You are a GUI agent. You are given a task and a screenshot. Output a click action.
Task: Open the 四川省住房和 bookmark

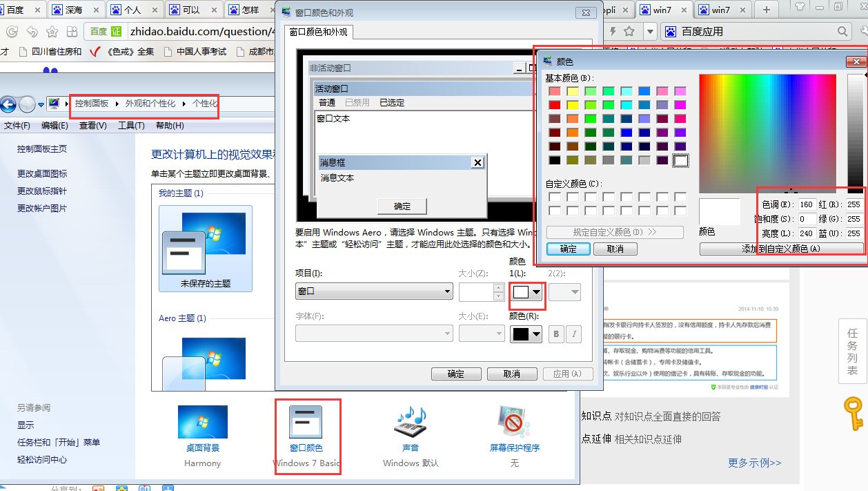tap(51, 52)
